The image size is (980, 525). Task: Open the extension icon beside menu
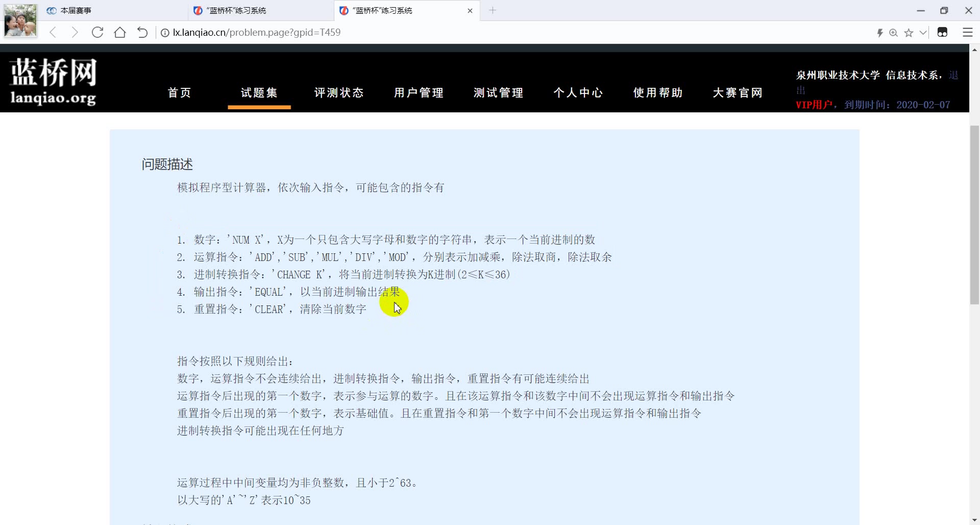[943, 33]
